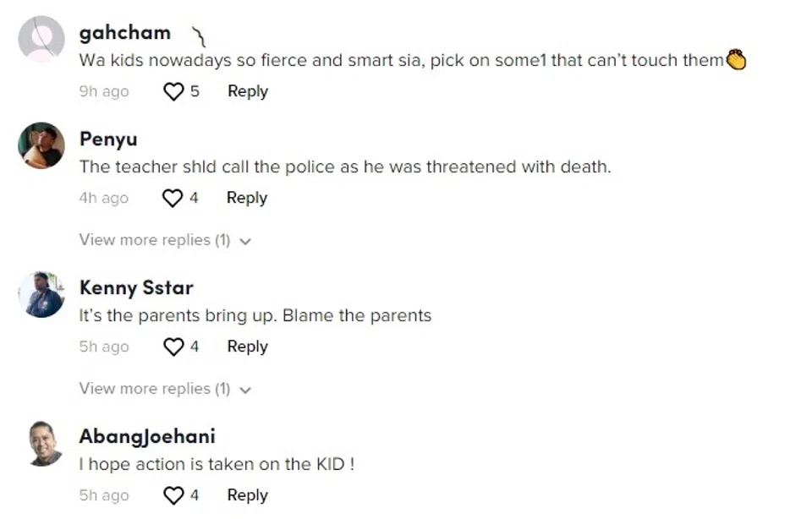Visit the Kenny Sstar username link
This screenshot has height=519, width=812.
coord(136,287)
